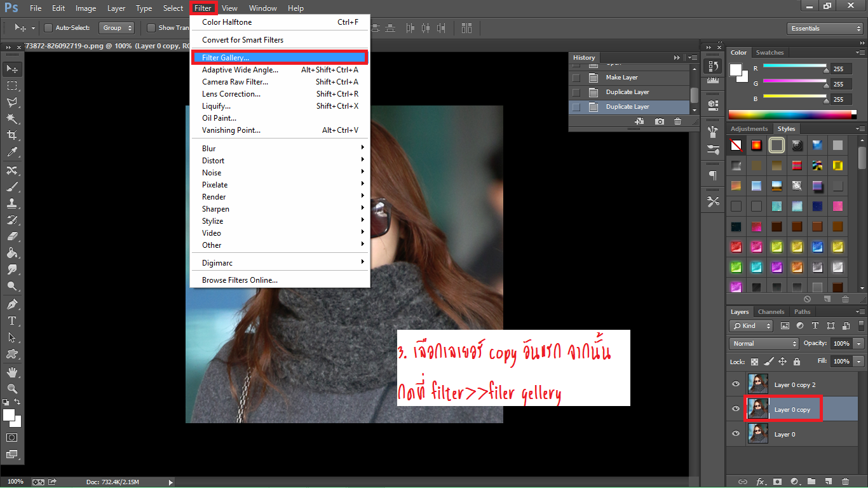The width and height of the screenshot is (868, 488).
Task: Toggle lock position
Action: pyautogui.click(x=782, y=362)
